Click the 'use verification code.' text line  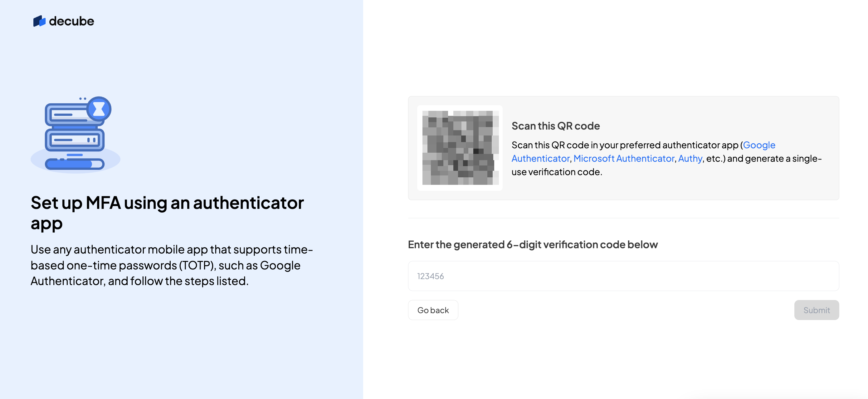point(556,172)
